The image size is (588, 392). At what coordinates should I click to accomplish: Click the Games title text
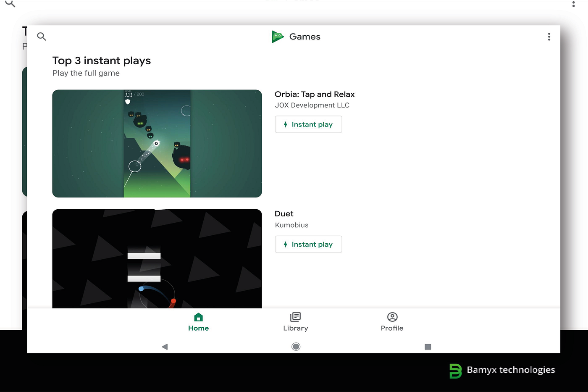[x=305, y=37]
